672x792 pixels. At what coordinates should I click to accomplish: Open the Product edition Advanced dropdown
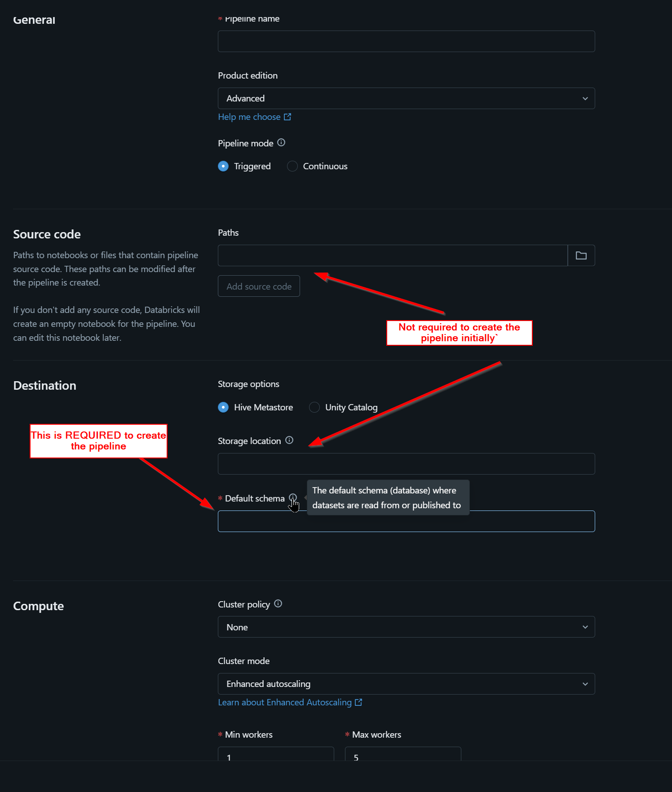pos(407,98)
